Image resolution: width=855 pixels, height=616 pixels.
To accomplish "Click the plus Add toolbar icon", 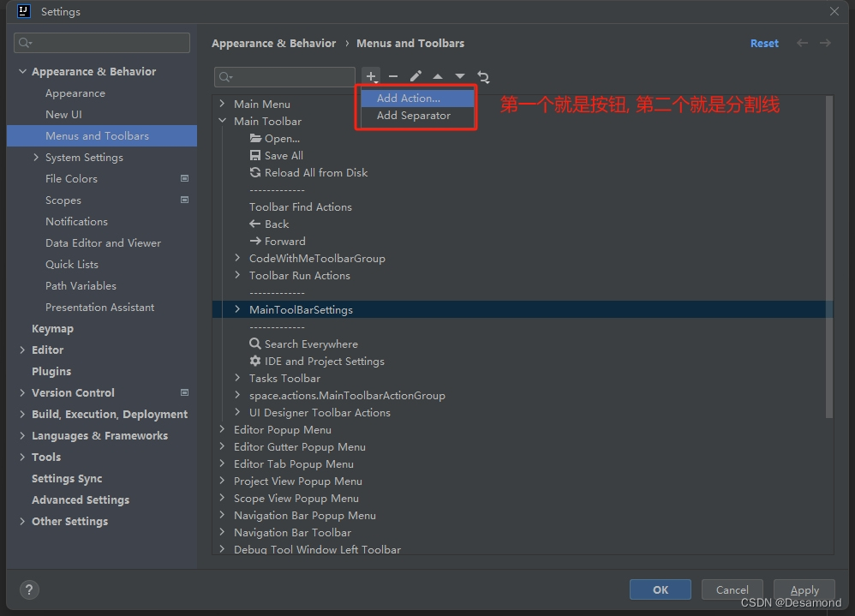I will pyautogui.click(x=371, y=76).
